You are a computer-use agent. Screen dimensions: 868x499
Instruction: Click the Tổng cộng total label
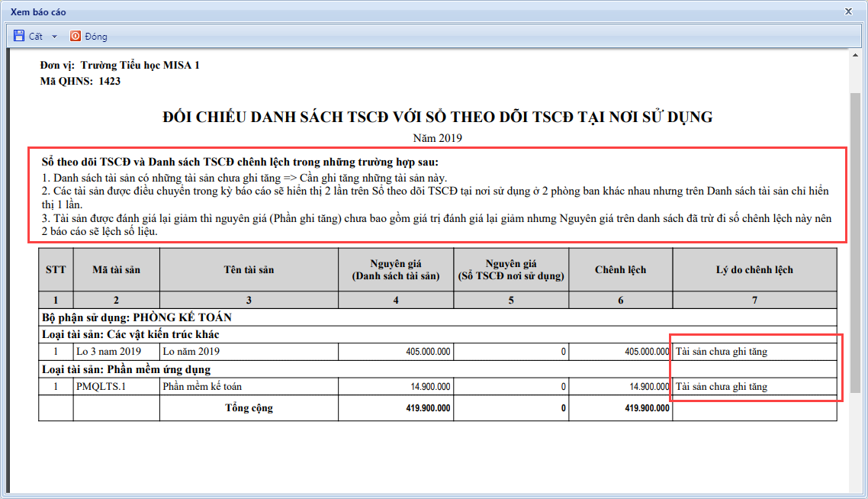(249, 408)
